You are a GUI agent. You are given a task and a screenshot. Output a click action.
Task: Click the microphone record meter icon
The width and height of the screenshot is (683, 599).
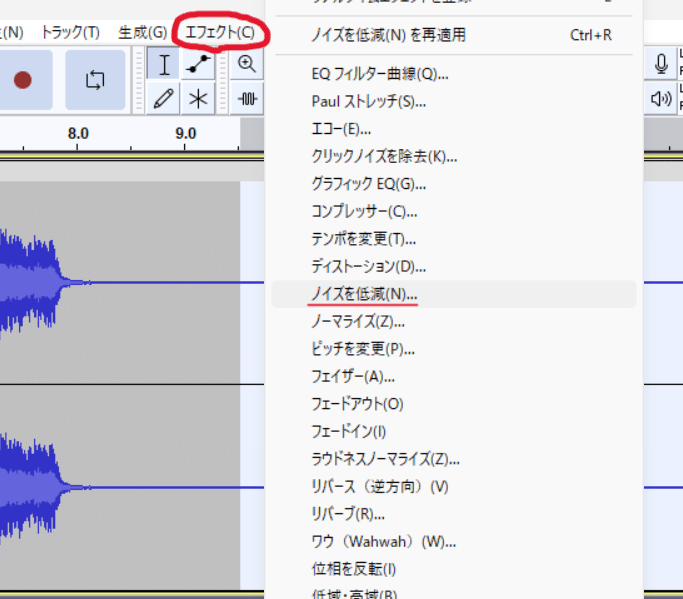pos(661,64)
